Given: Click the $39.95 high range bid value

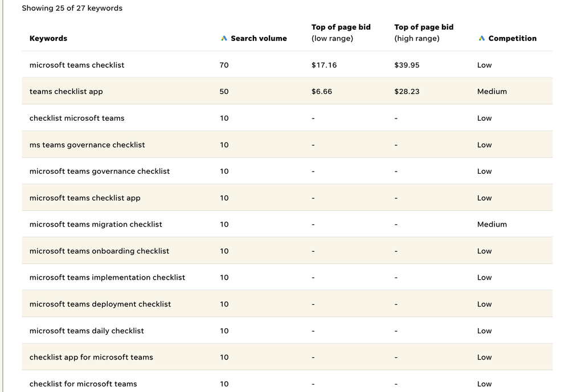Looking at the screenshot, I should point(407,65).
